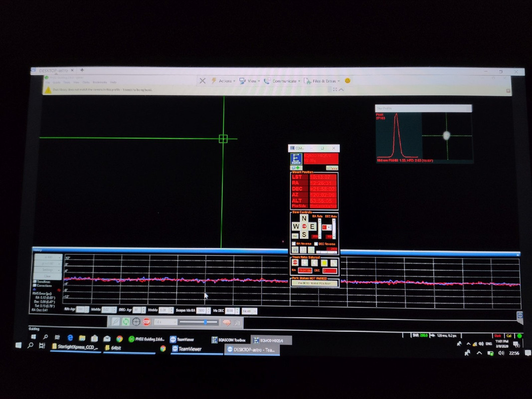This screenshot has height=399, width=532.
Task: Click the StarlightXpress_CCD local taskbar button
Action: [x=75, y=347]
